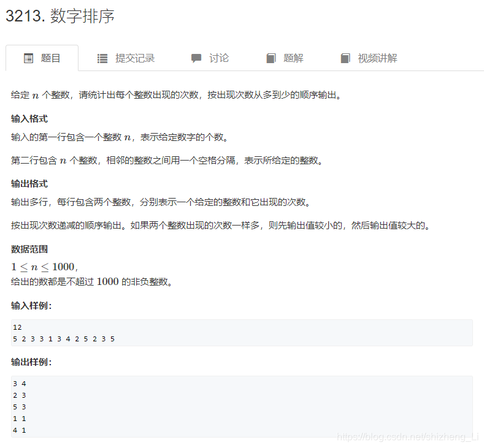Click the sample input line "12"
This screenshot has height=448, width=484.
tap(17, 327)
